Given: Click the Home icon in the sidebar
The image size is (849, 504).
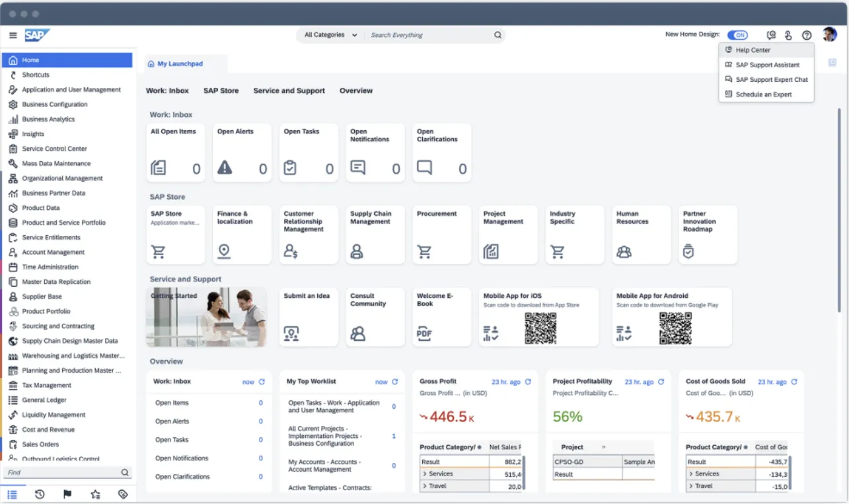Looking at the screenshot, I should point(15,59).
